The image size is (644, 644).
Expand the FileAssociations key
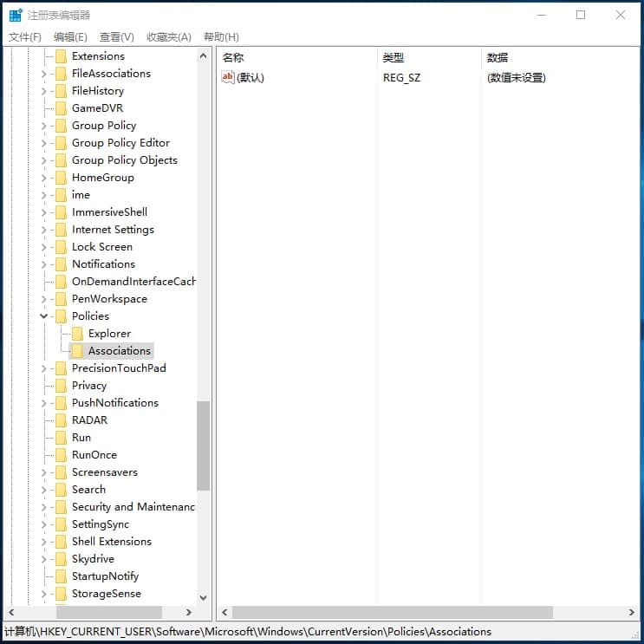click(x=44, y=74)
